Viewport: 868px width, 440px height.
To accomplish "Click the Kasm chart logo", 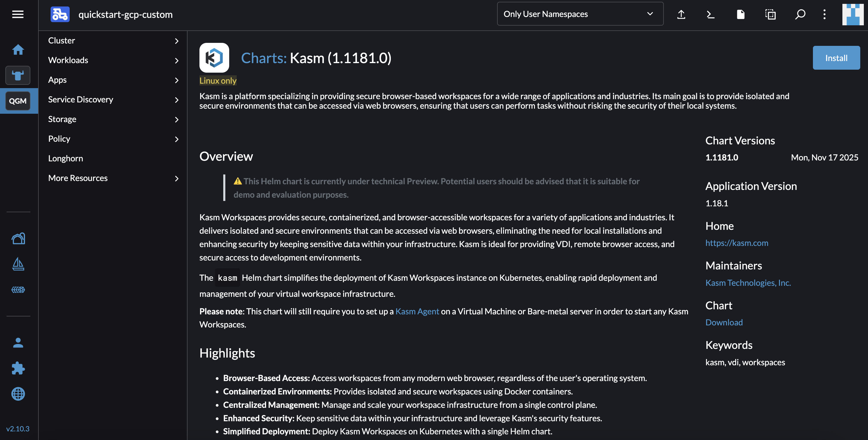I will click(214, 58).
